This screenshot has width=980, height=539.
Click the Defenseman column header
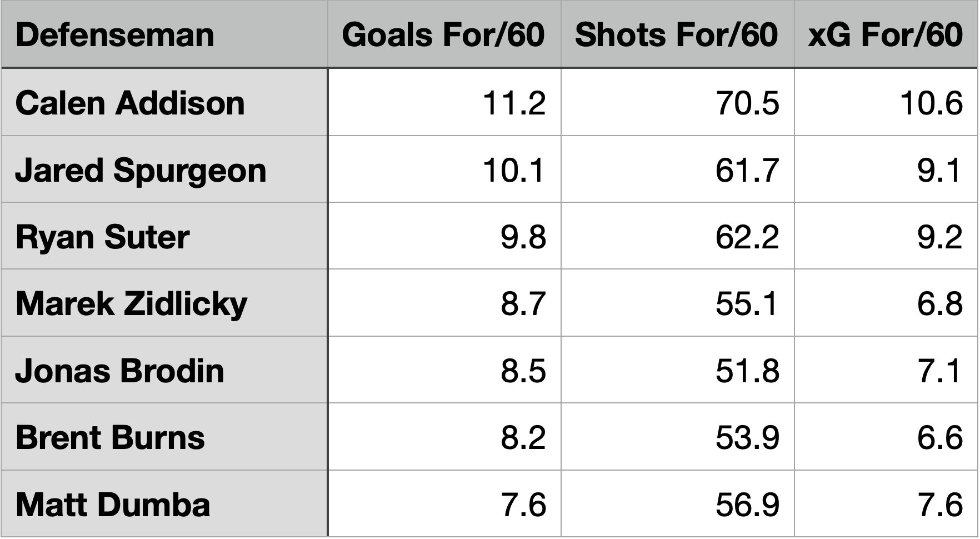coord(115,35)
